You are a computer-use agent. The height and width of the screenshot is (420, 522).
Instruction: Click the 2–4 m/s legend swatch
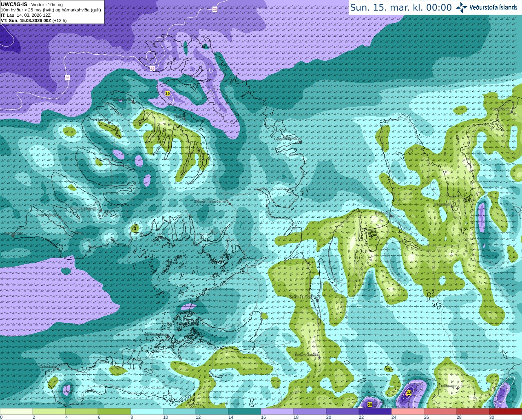[x=49, y=411]
